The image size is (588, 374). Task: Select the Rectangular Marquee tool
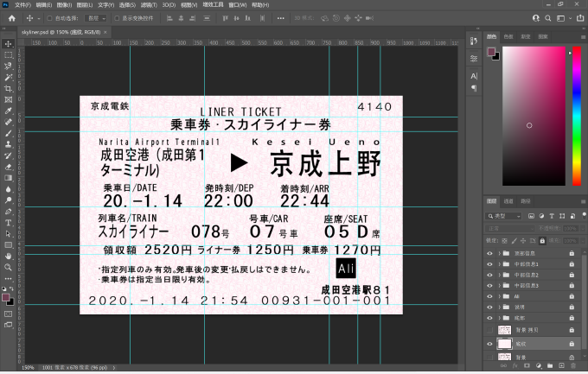pyautogui.click(x=8, y=55)
